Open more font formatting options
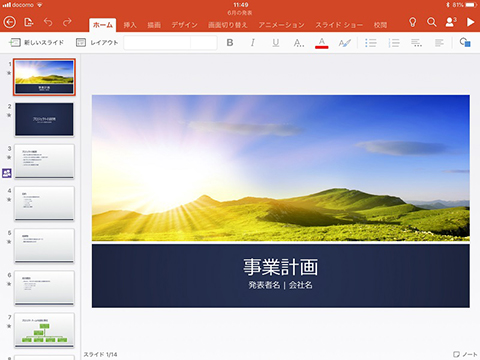 click(299, 43)
